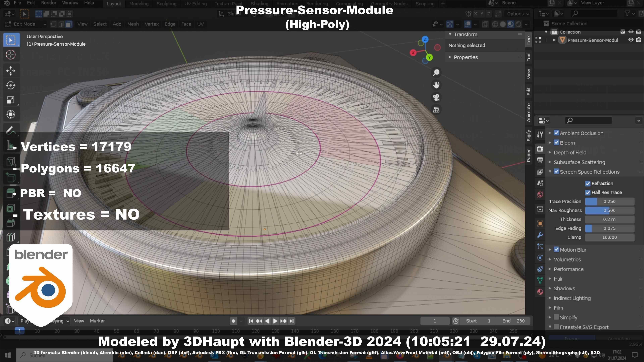Play the animation forward
The width and height of the screenshot is (644, 362).
coord(275,321)
